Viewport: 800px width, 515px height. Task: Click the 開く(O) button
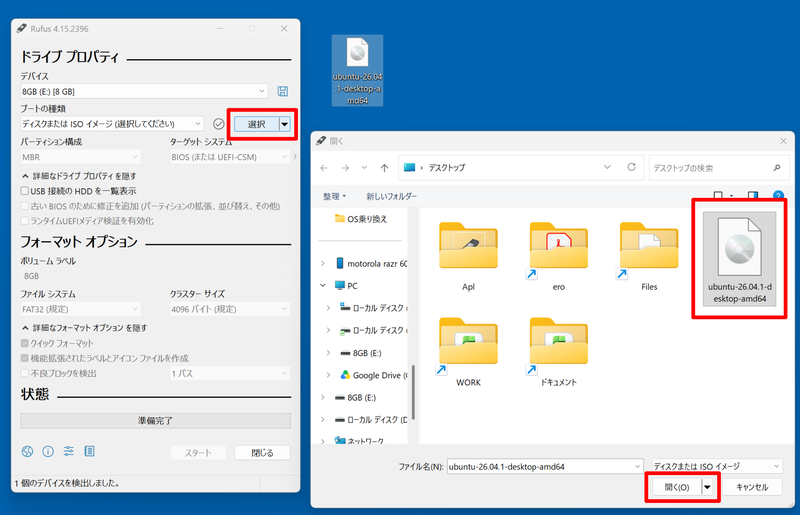677,487
